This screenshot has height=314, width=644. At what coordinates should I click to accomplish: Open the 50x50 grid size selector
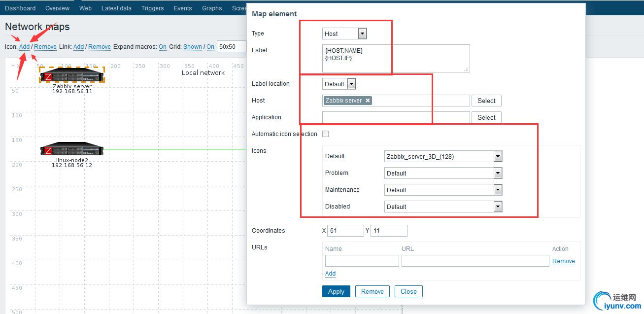click(232, 47)
